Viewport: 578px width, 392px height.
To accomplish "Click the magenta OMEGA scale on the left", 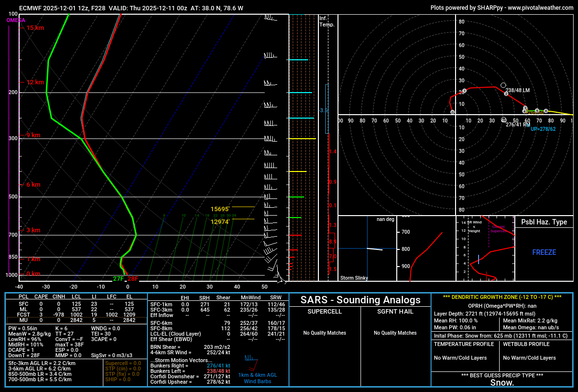I will coord(9,147).
